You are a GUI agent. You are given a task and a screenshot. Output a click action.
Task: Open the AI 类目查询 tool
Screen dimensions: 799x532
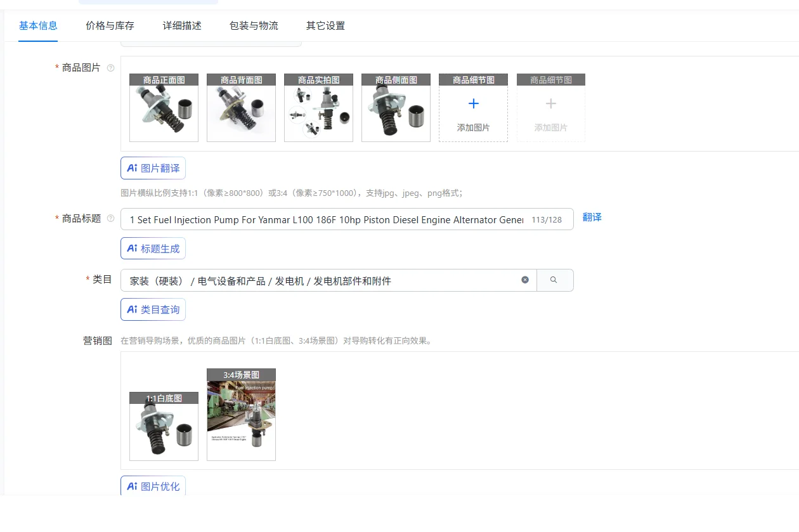pos(153,309)
